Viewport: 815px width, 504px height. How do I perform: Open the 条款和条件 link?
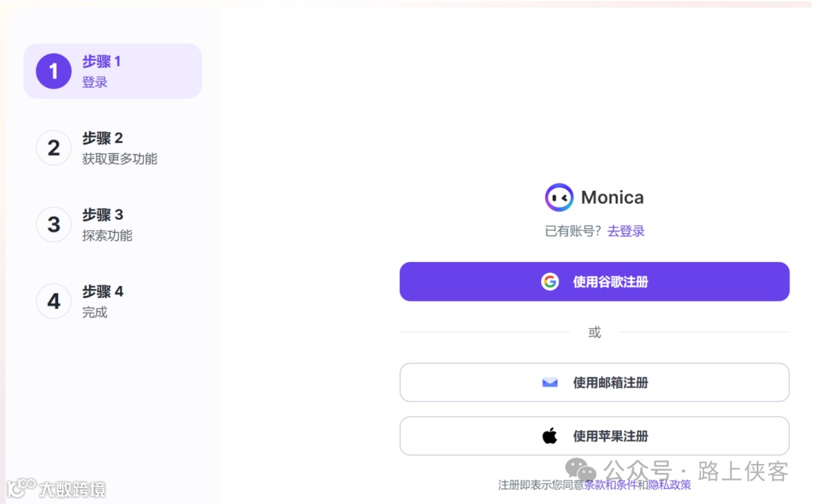(x=610, y=485)
